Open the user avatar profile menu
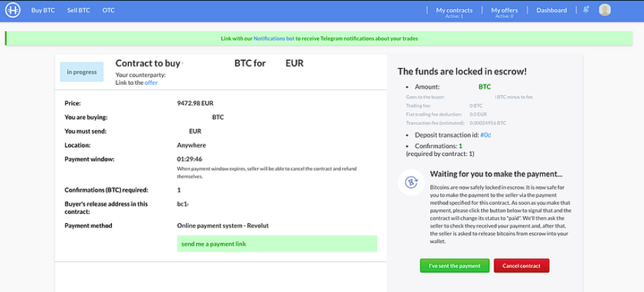The image size is (644, 292). pos(605,11)
